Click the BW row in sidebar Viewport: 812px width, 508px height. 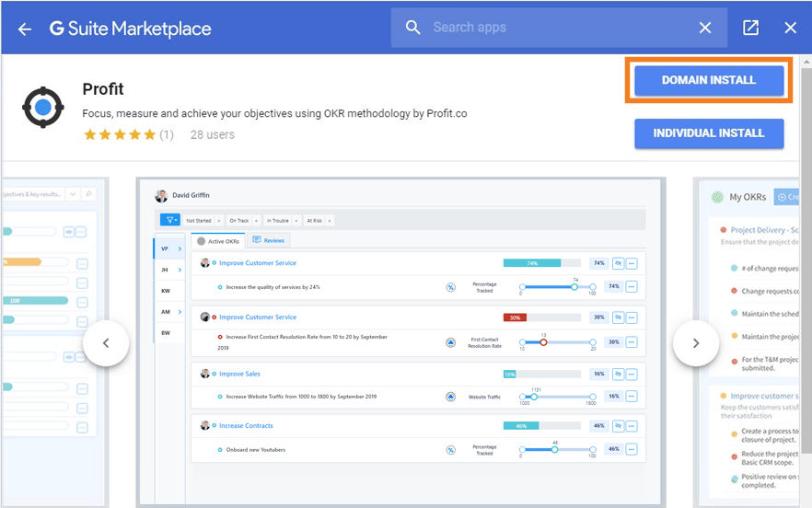[x=168, y=333]
